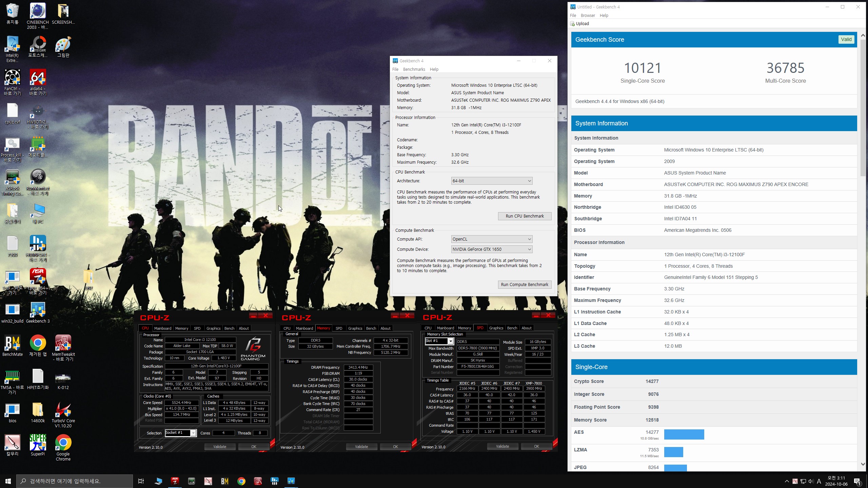This screenshot has width=868, height=488.
Task: Open Browser menu in Geekbench results window
Action: click(x=588, y=15)
